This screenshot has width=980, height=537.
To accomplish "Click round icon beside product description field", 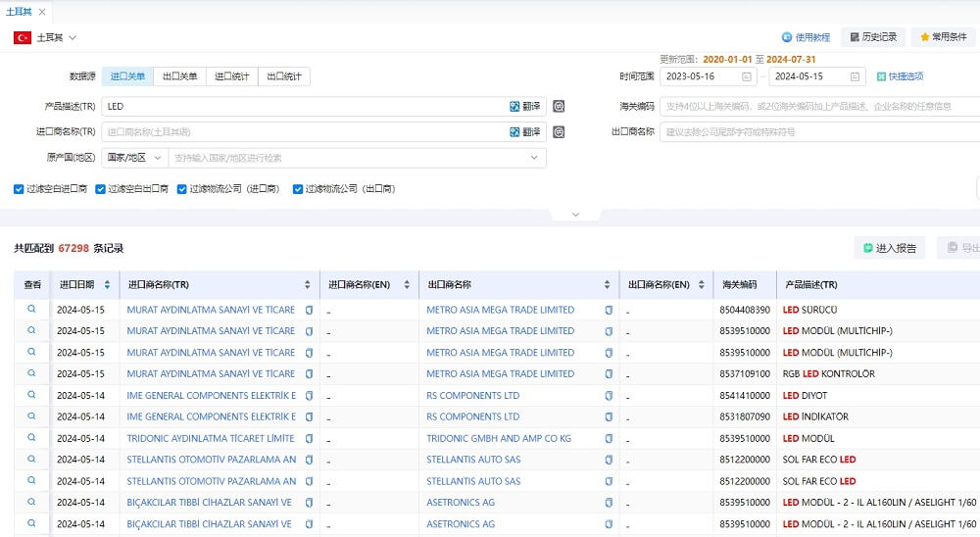I will click(x=559, y=106).
